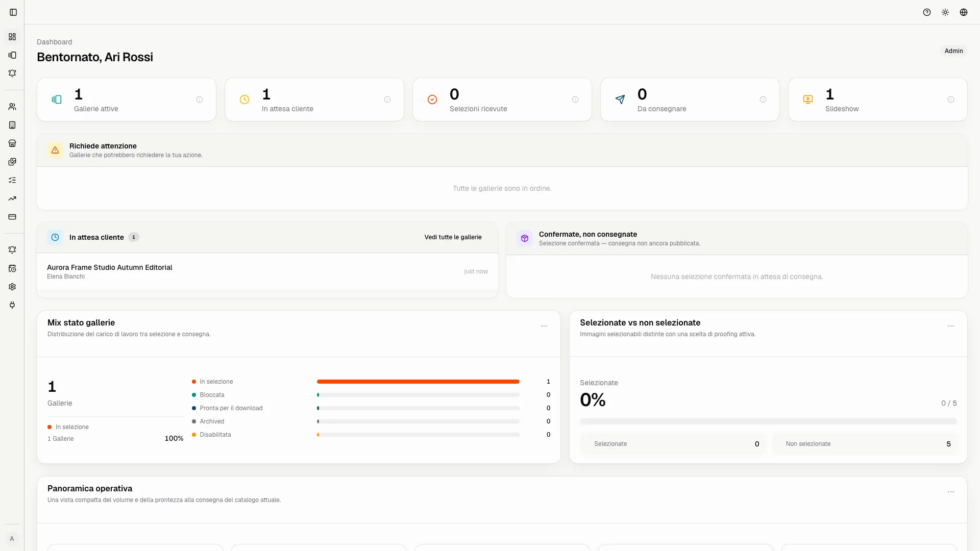Open options menu for Selezionate vs non selezionate

[951, 326]
